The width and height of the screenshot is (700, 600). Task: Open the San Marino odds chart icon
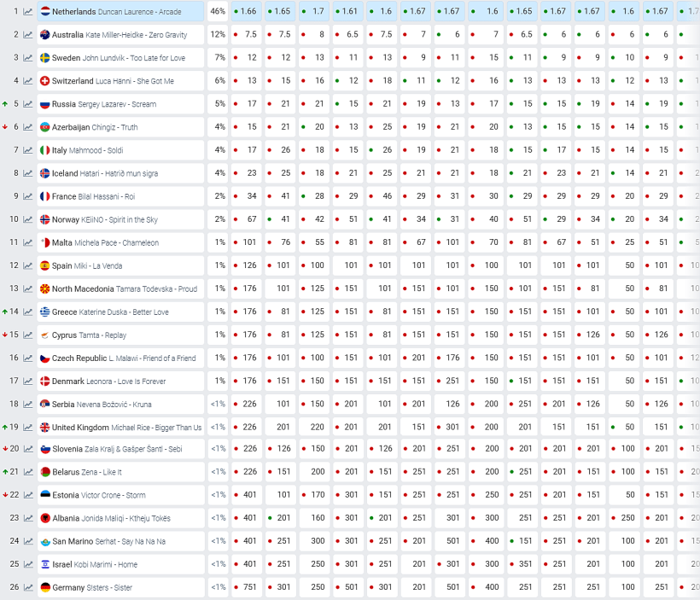tap(27, 541)
